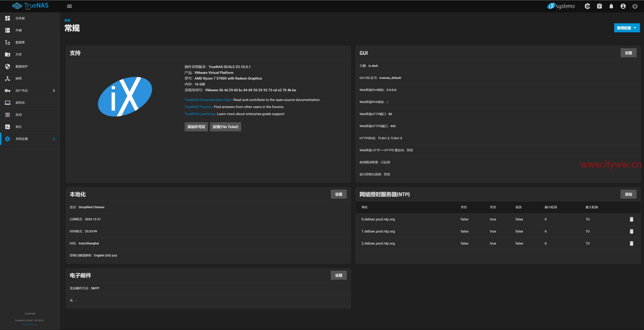This screenshot has height=330, width=644.
Task: Open 网络 menu item
Action: pos(30,78)
